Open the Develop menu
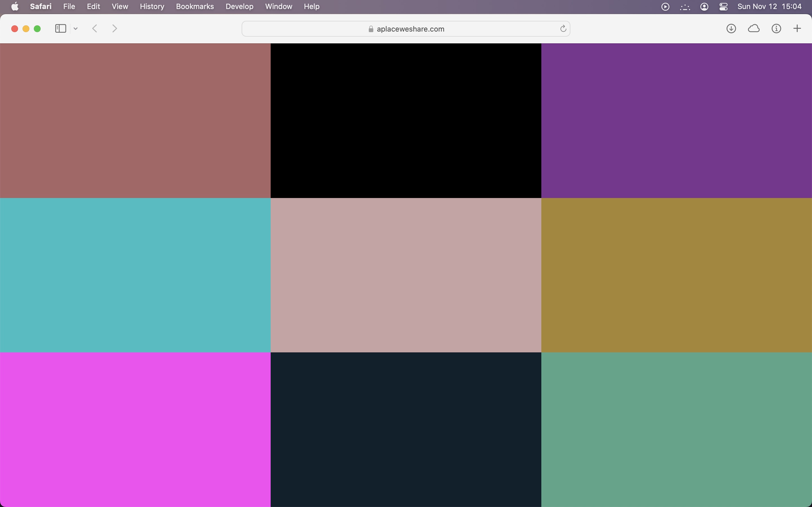Image resolution: width=812 pixels, height=507 pixels. [x=239, y=6]
